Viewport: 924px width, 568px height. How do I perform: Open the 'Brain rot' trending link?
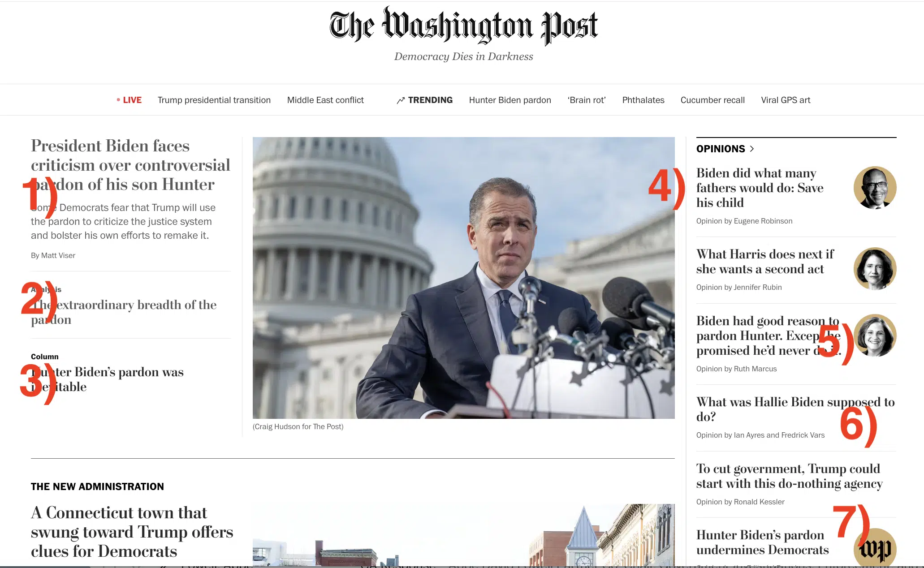click(587, 100)
